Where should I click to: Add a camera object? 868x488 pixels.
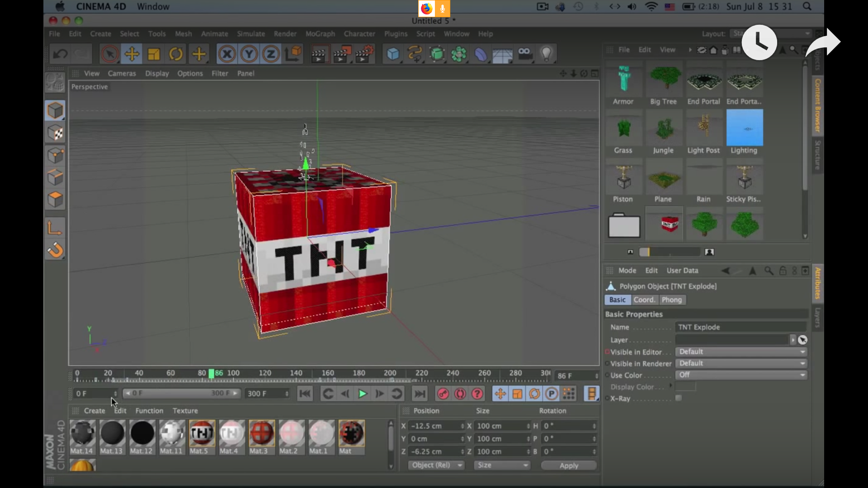coord(524,54)
